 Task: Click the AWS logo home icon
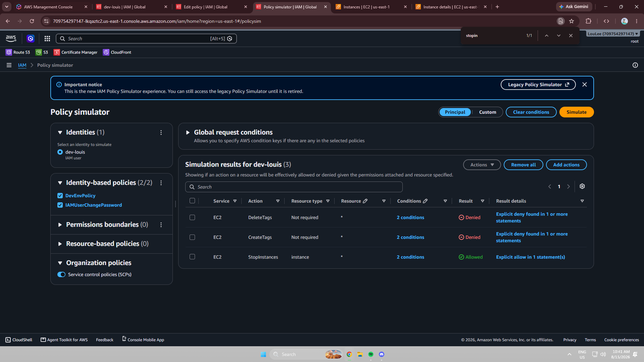coord(11,39)
